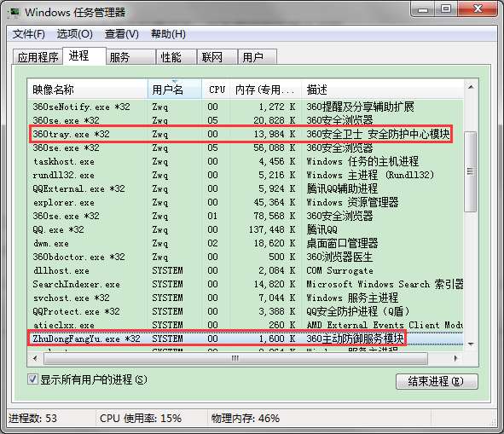
Task: Sort by the 映像名称 column header
Action: pos(88,90)
